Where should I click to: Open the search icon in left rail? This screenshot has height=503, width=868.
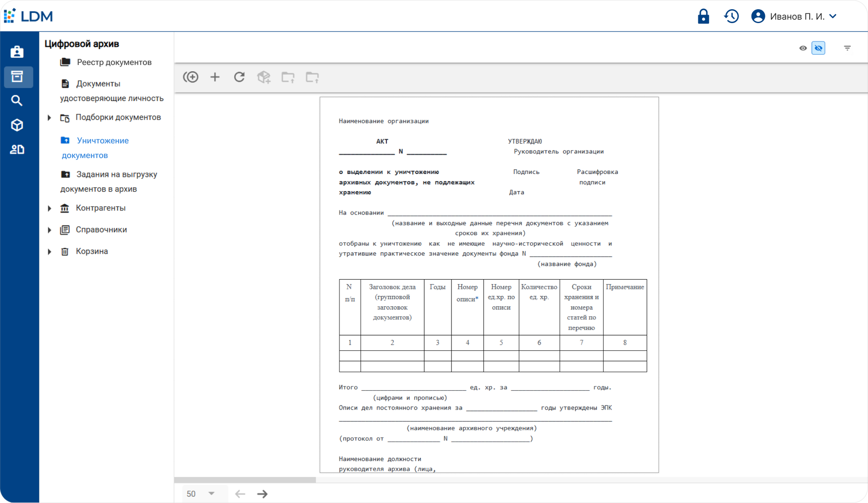coord(17,101)
